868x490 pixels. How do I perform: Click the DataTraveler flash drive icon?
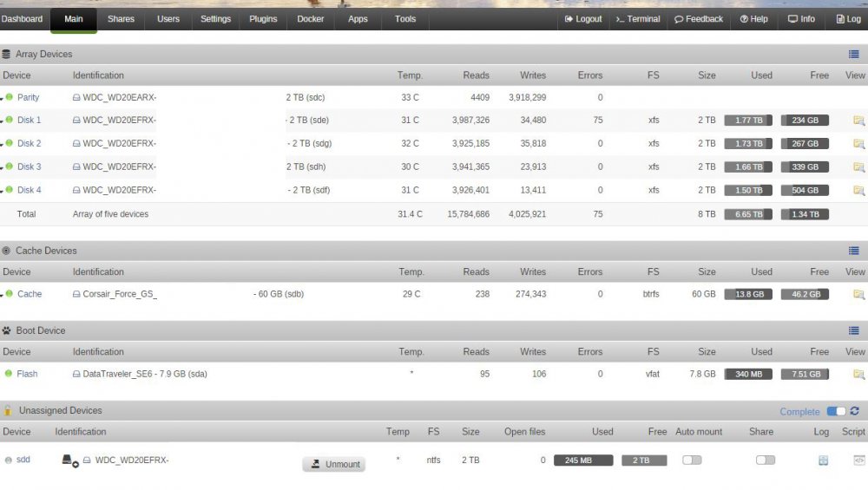pos(76,374)
